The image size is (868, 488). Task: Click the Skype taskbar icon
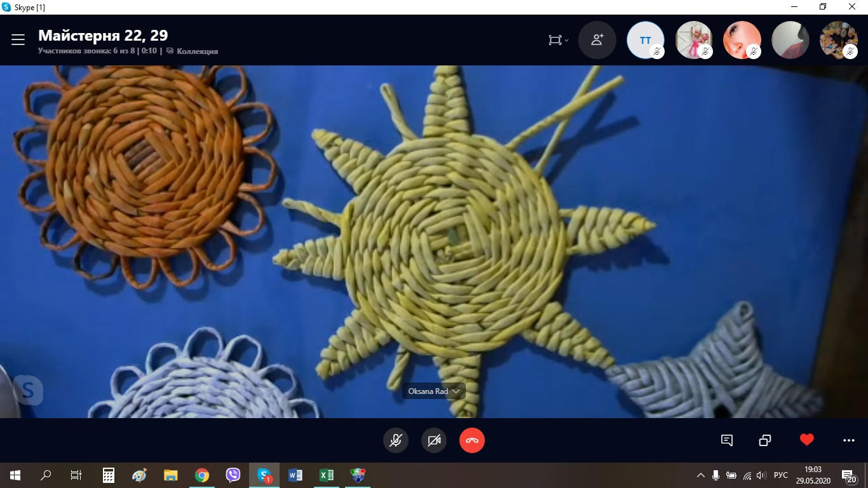(264, 475)
